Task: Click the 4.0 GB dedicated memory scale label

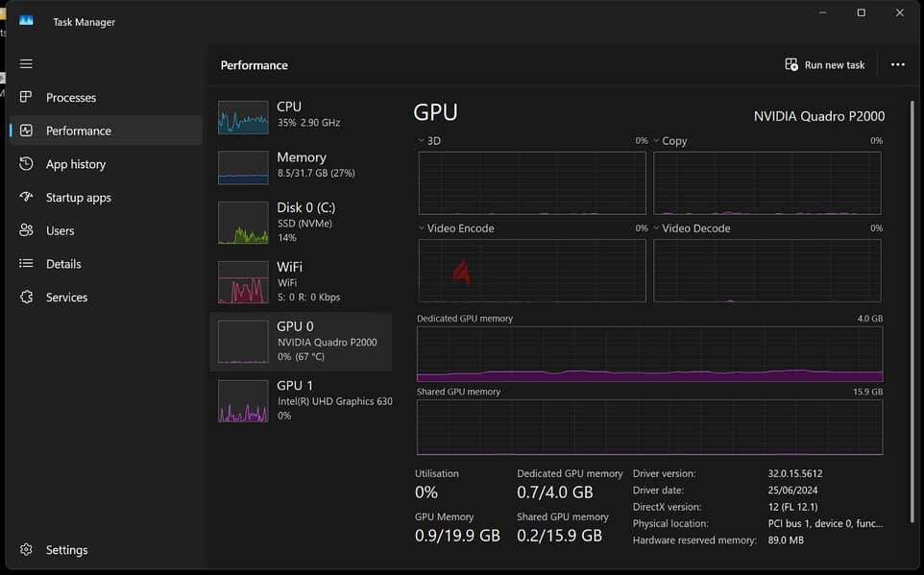Action: pos(870,318)
